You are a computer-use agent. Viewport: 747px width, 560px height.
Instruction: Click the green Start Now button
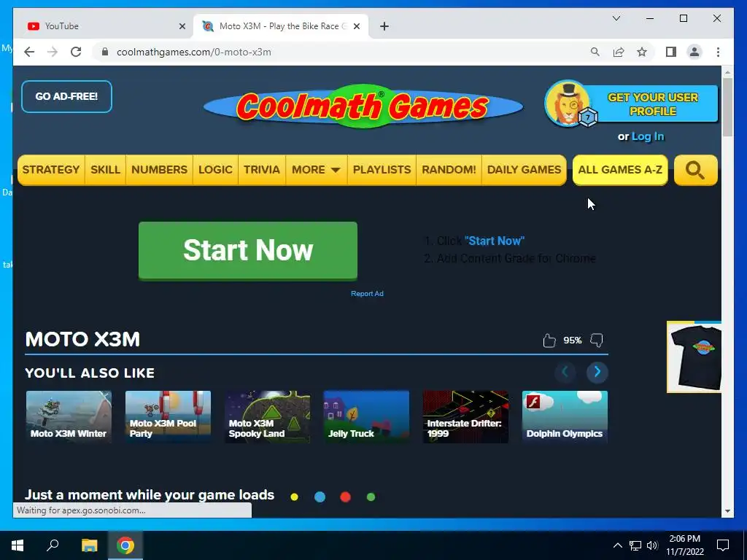pyautogui.click(x=248, y=251)
